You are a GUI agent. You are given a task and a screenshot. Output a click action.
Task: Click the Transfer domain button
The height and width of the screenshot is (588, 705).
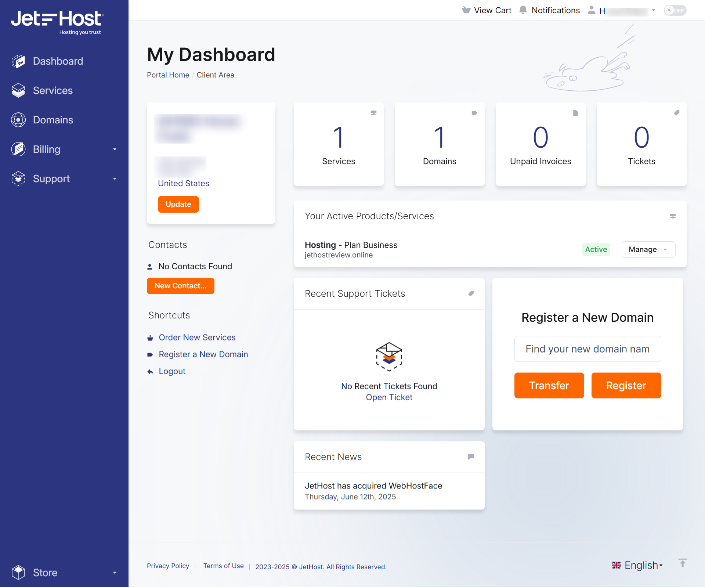(549, 386)
